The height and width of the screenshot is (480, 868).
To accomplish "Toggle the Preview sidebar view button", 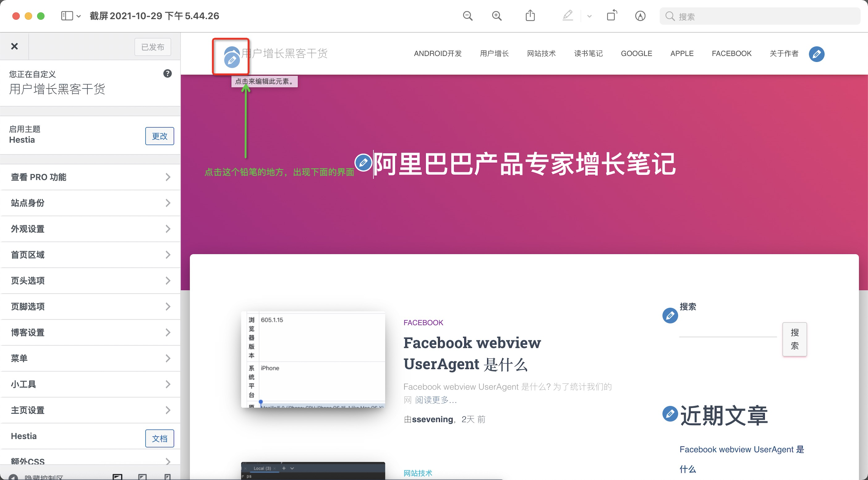I will click(67, 16).
